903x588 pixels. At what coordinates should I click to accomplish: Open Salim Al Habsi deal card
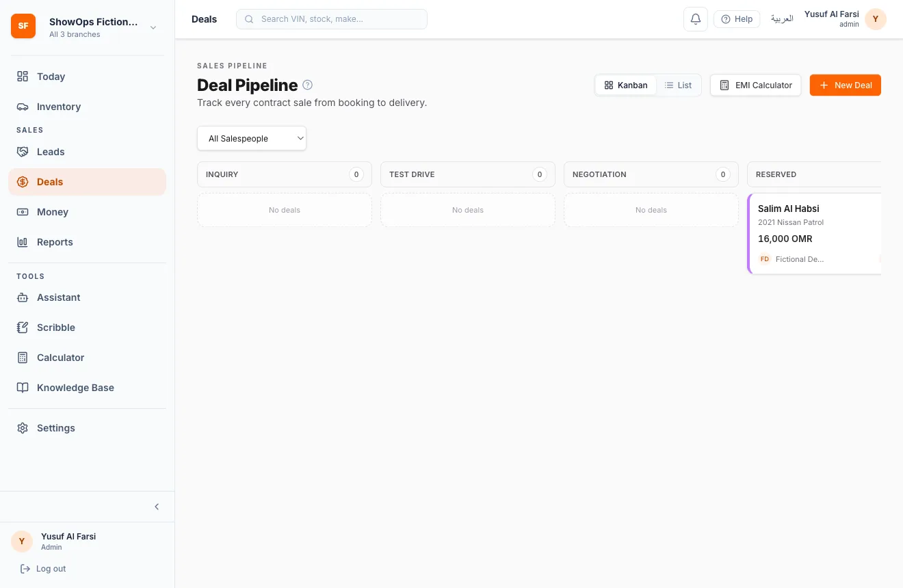click(815, 234)
